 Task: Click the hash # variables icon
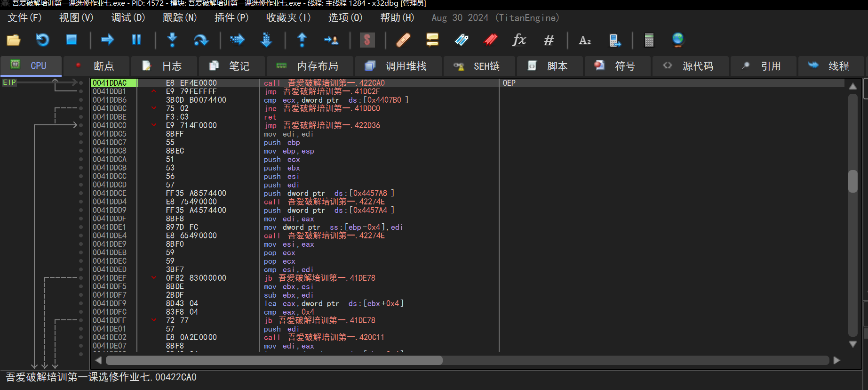[x=549, y=40]
